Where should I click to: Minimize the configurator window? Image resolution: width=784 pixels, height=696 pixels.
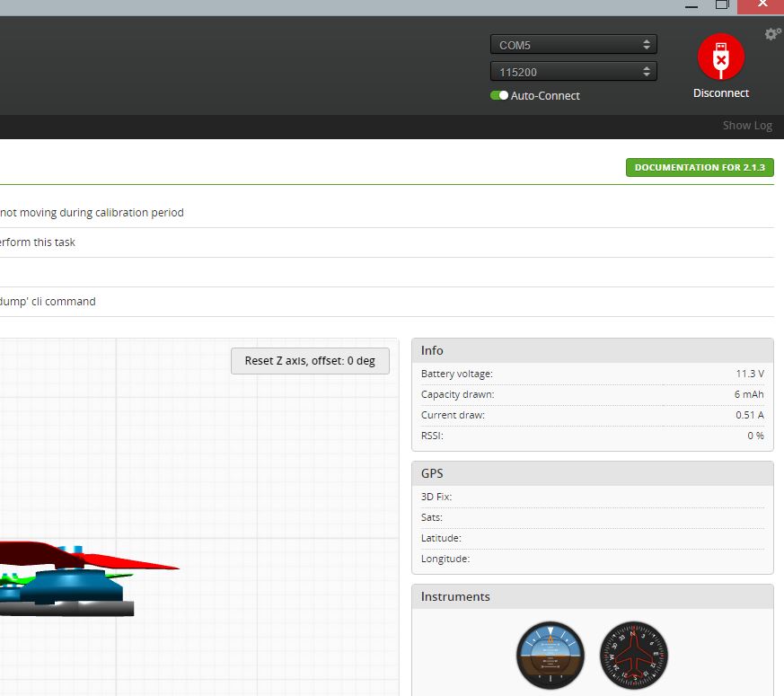pos(691,4)
